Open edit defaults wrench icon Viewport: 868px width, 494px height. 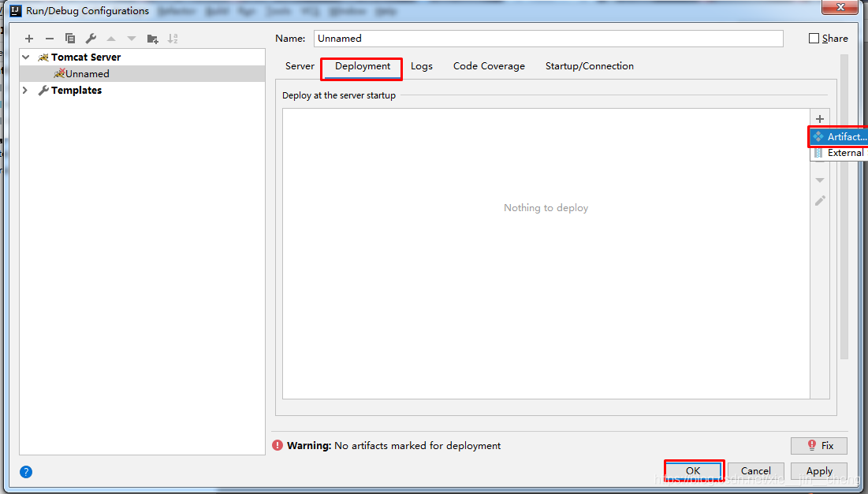point(91,38)
